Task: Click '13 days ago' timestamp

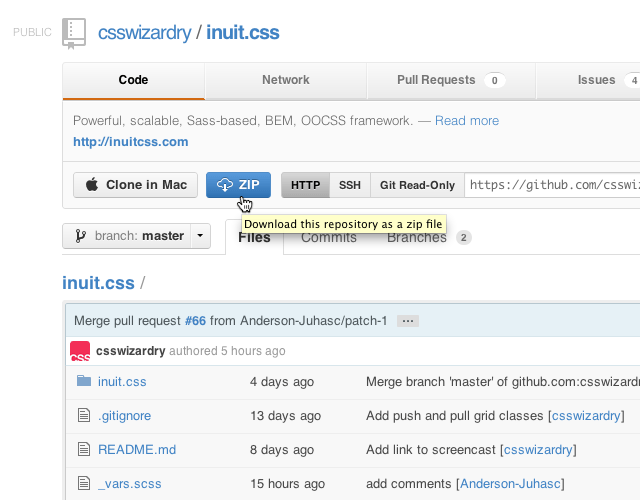Action: [286, 416]
